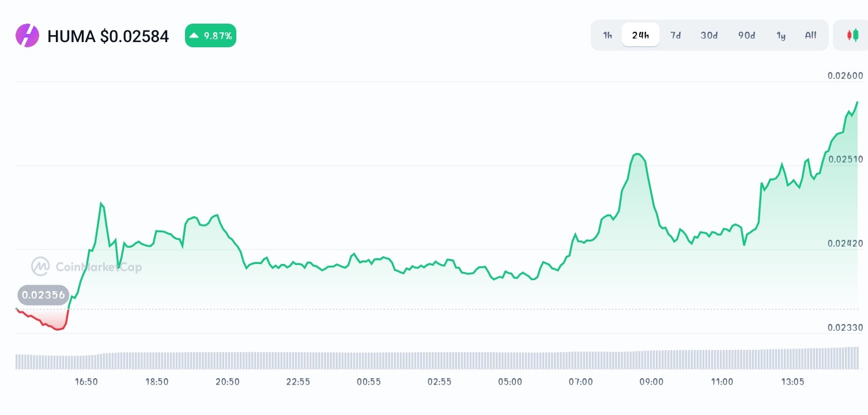Click the HUMA $0.02584 price heading

pos(108,36)
